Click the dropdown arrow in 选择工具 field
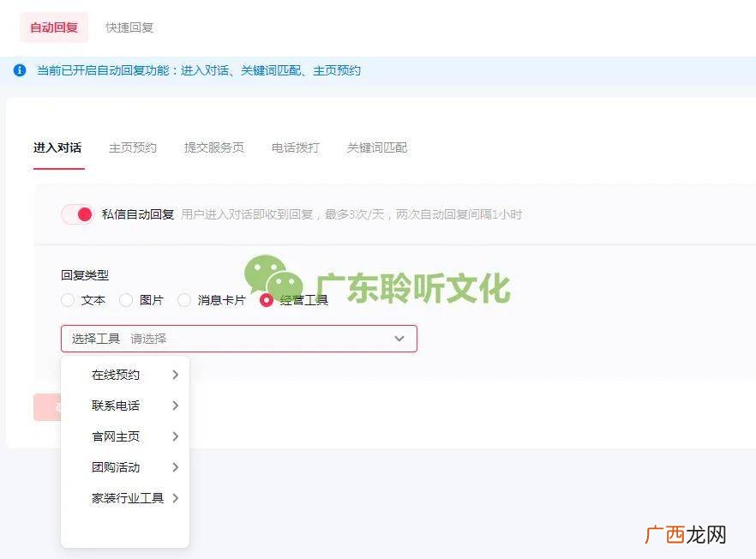Viewport: 756px width, 559px height. pos(399,339)
